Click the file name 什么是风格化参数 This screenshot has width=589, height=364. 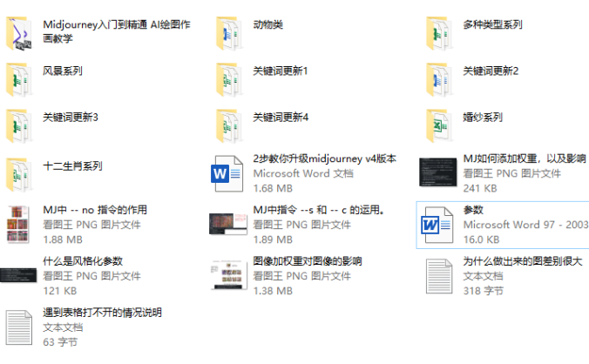tap(83, 261)
